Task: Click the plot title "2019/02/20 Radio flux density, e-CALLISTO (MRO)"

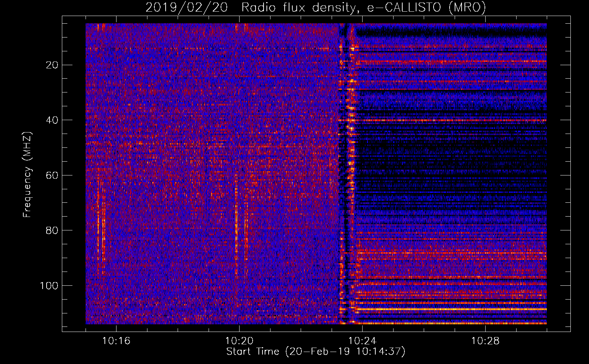Action: tap(316, 7)
